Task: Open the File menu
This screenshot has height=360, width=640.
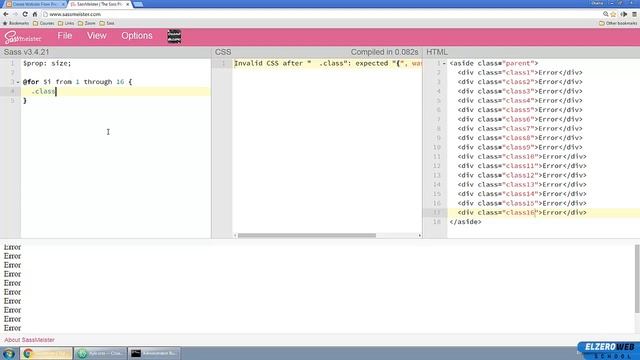Action: 64,36
